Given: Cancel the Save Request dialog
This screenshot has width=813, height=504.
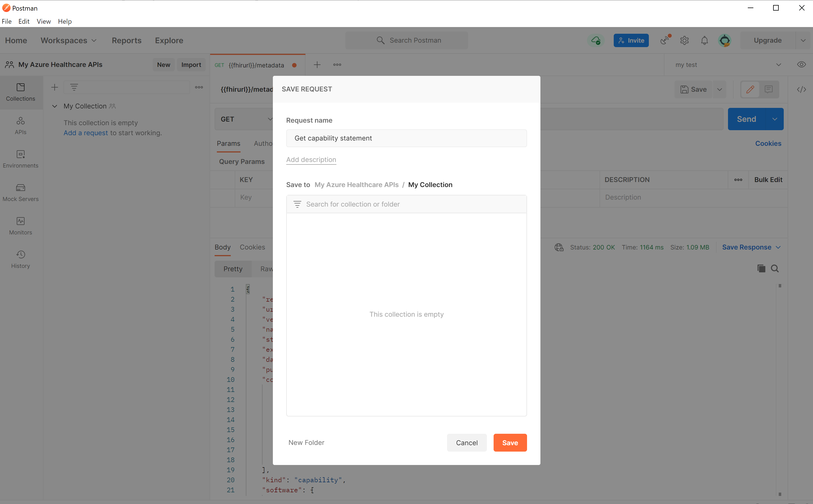Looking at the screenshot, I should (x=467, y=443).
